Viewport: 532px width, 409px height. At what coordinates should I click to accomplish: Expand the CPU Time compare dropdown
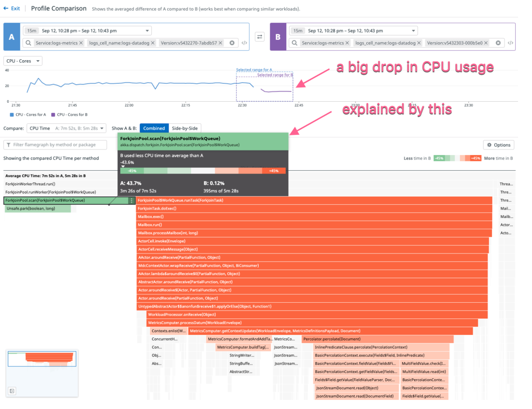pos(66,128)
